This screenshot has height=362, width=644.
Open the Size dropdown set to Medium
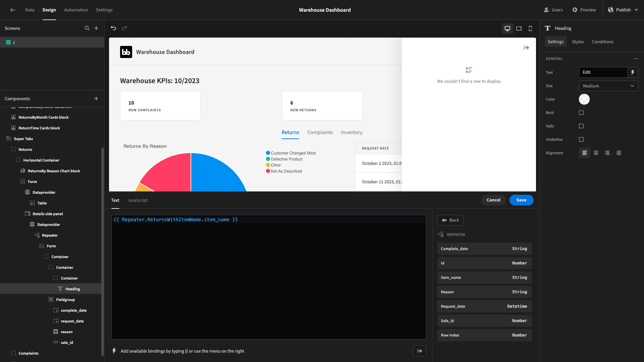pyautogui.click(x=608, y=86)
